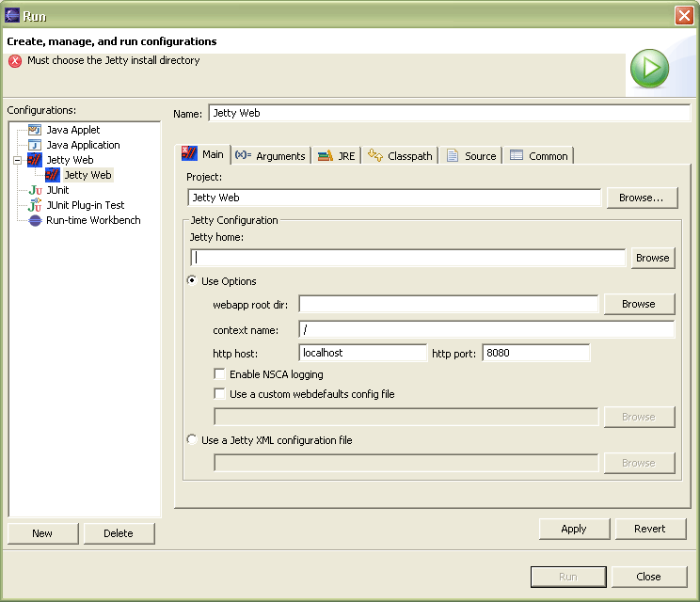Image resolution: width=700 pixels, height=602 pixels.
Task: Click the Java Applet icon in configurations
Action: point(35,130)
